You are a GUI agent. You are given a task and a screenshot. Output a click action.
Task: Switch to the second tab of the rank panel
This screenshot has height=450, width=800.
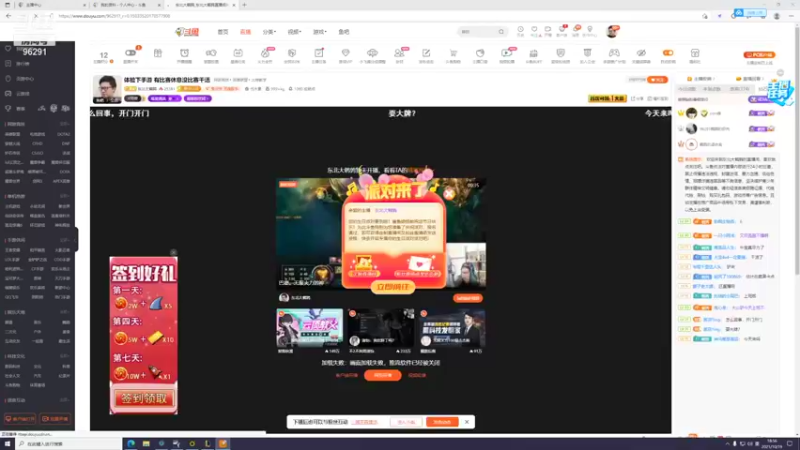click(711, 89)
